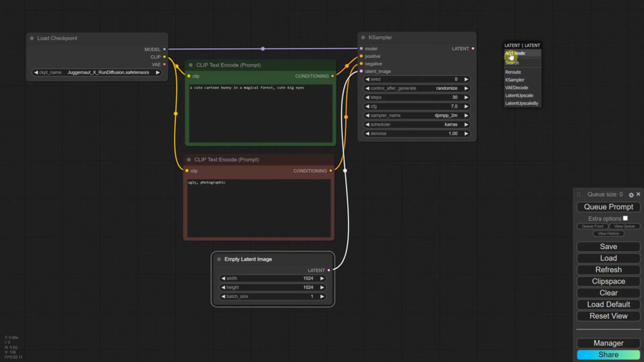
Task: Collapse the green CLIP Text Encode node dot
Action: (191, 65)
